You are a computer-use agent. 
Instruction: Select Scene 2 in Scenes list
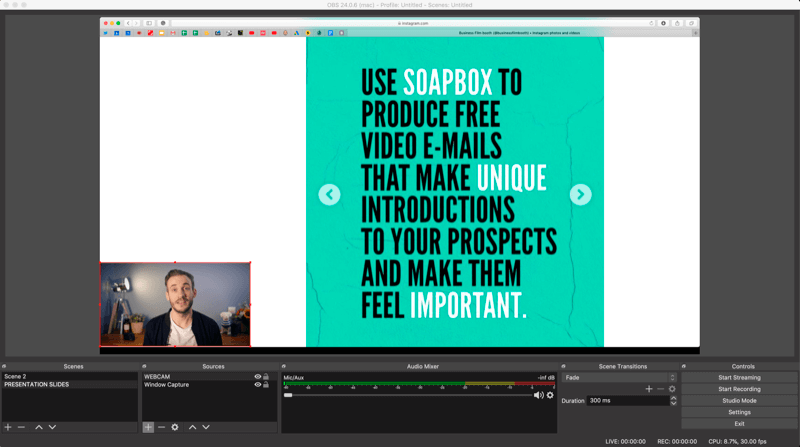[70, 377]
